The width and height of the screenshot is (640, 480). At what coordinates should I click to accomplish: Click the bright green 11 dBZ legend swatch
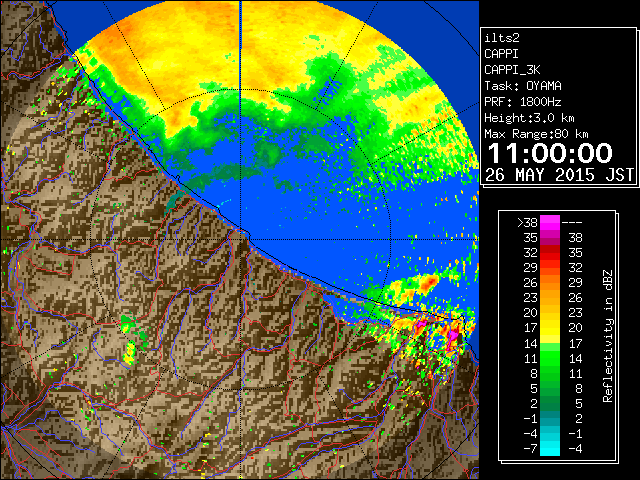click(550, 358)
